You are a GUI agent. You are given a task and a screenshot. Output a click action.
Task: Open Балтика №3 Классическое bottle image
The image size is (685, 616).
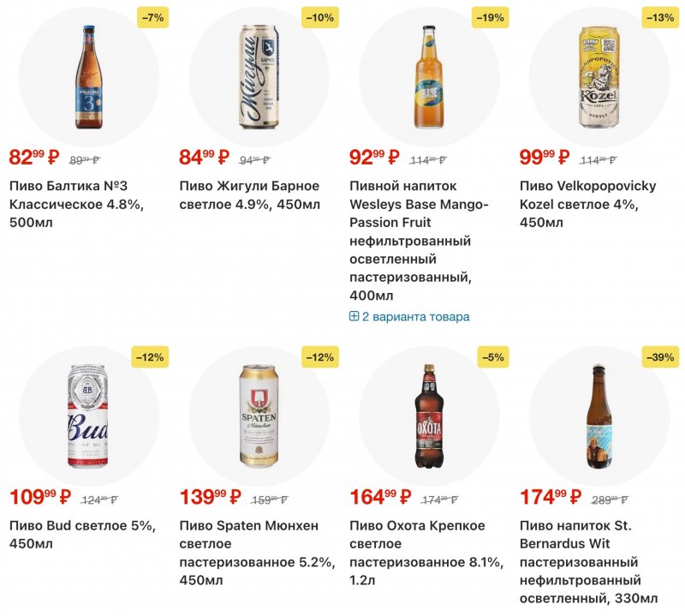88,75
